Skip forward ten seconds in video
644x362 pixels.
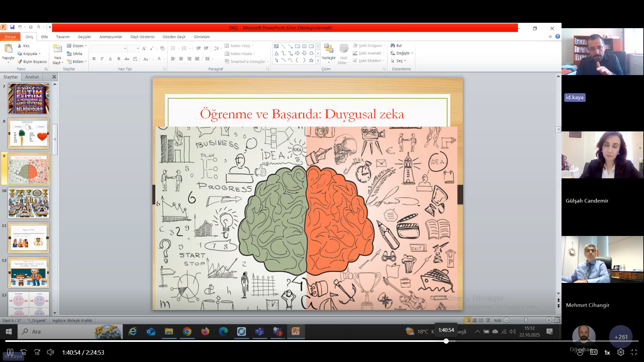[x=37, y=352]
